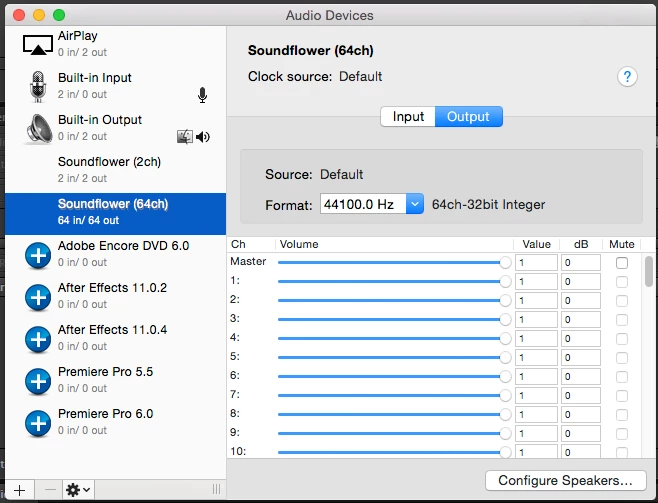Image resolution: width=658 pixels, height=503 pixels.
Task: Toggle mute checkbox for channel 2
Action: coord(622,301)
